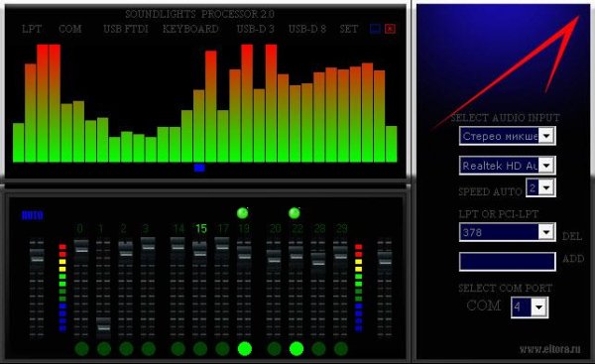
Task: Select channel number 28 label
Action: tap(319, 228)
